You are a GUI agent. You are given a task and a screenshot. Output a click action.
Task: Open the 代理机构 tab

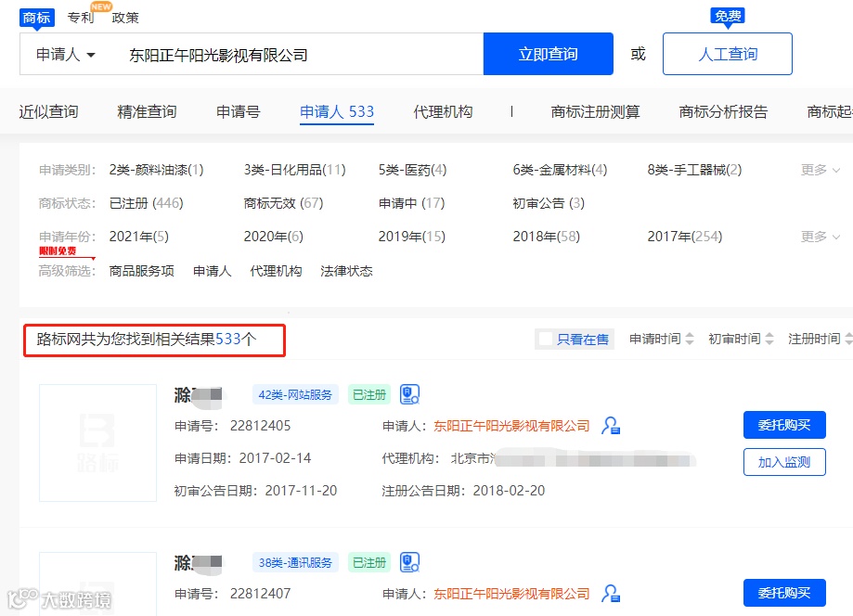[443, 112]
